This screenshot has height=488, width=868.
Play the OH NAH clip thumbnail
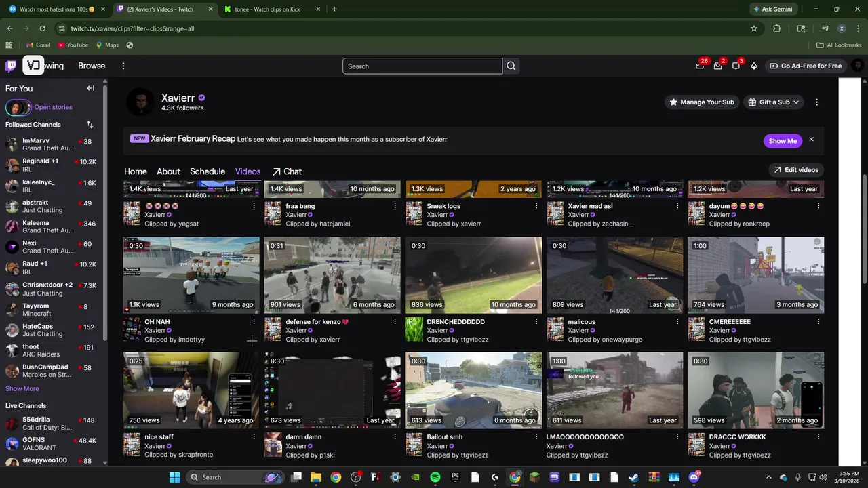(x=191, y=274)
